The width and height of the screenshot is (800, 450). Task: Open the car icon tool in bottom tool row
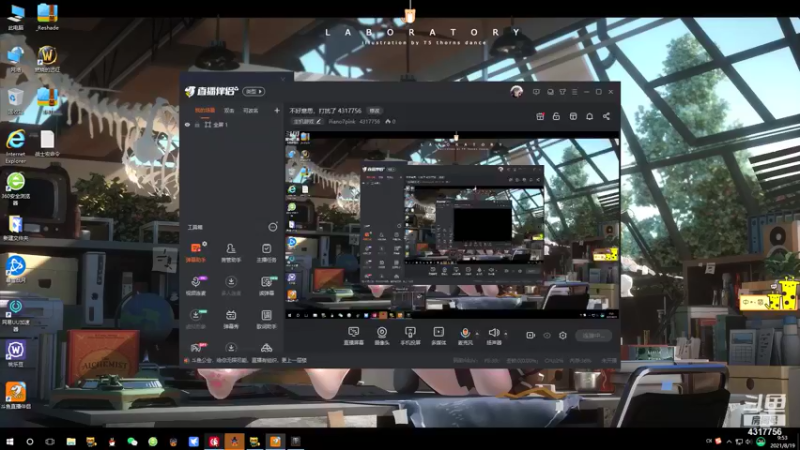click(266, 348)
